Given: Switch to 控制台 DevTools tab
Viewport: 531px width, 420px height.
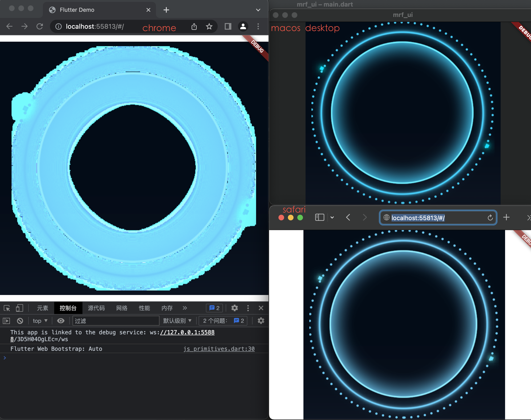Looking at the screenshot, I should coord(68,308).
